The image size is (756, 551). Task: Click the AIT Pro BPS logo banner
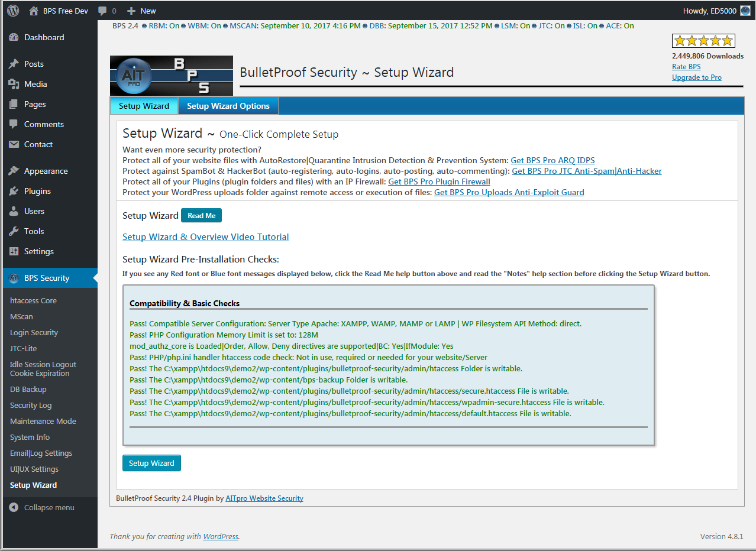click(x=172, y=76)
